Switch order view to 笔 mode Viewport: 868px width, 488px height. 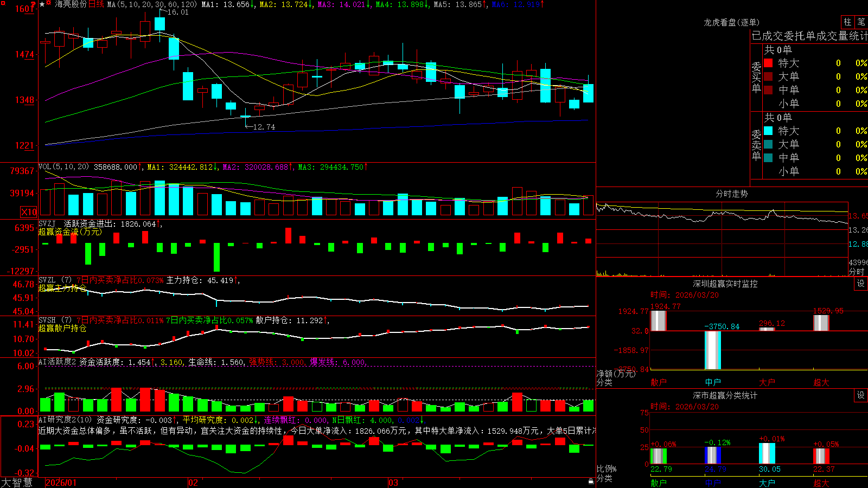[861, 22]
